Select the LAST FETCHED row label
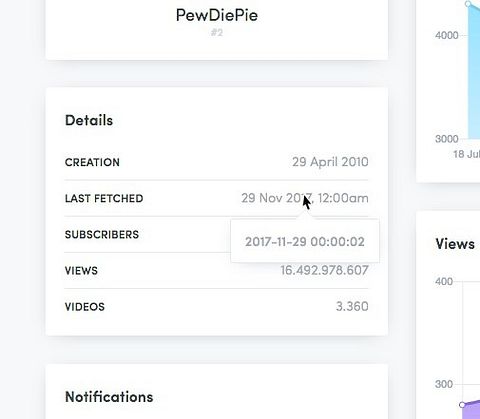The height and width of the screenshot is (419, 480). click(x=104, y=198)
